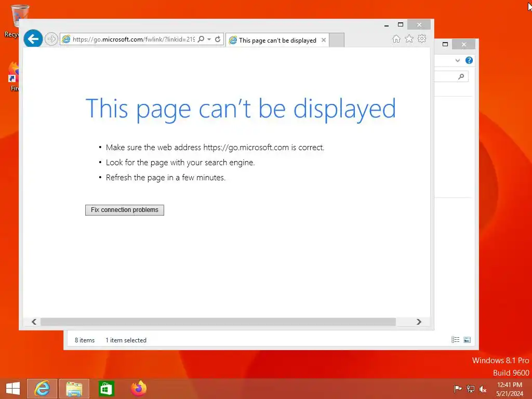Click the Internet Explorer taskbar icon
The width and height of the screenshot is (532, 399).
tap(42, 389)
